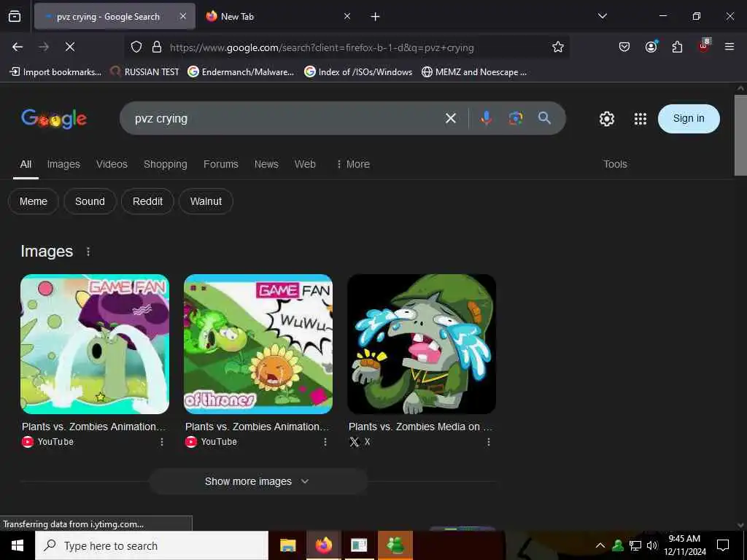
Task: Open Firefox application hamburger menu
Action: [729, 47]
